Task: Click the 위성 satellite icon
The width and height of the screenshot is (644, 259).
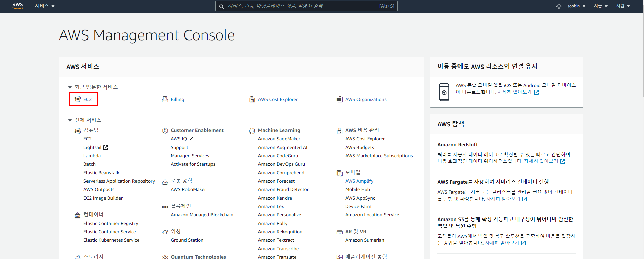Action: coord(165,232)
